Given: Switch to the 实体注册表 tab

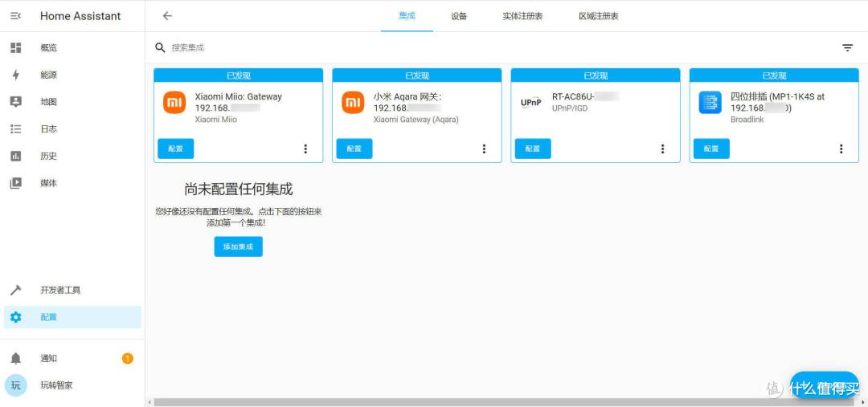Looking at the screenshot, I should point(522,16).
